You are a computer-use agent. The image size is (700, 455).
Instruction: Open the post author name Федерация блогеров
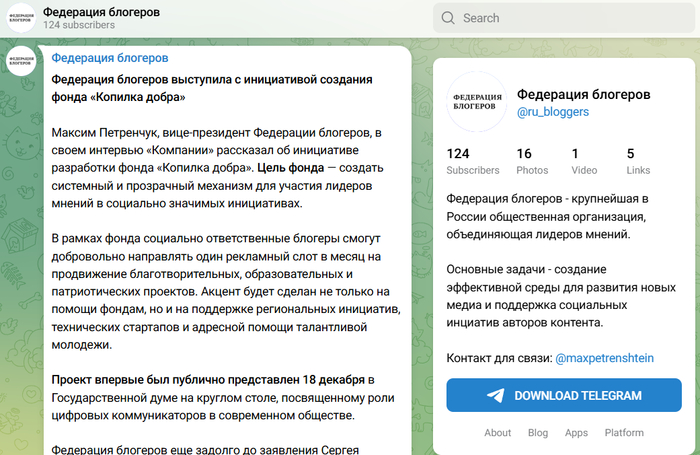pyautogui.click(x=110, y=58)
